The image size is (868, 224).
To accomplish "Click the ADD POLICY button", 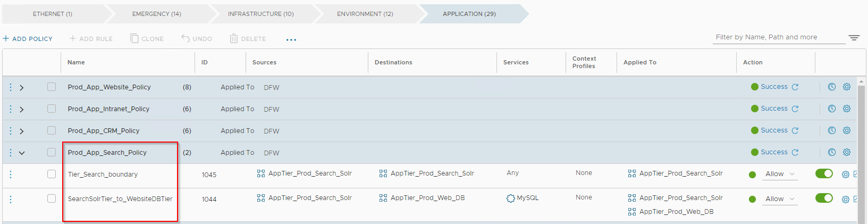I will pyautogui.click(x=28, y=39).
